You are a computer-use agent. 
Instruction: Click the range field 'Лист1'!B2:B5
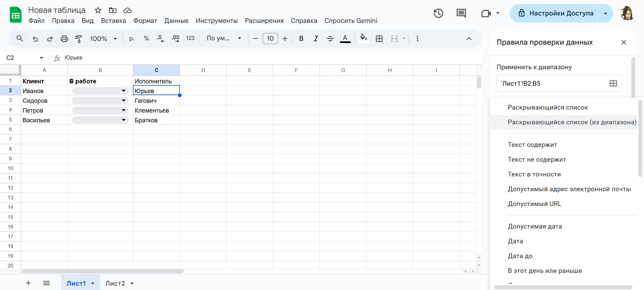pos(552,83)
